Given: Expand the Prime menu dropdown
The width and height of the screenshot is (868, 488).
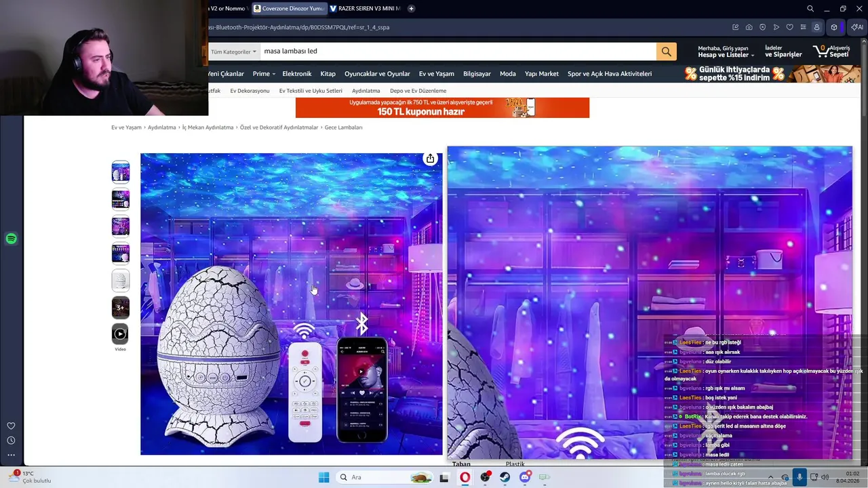Looking at the screenshot, I should pyautogui.click(x=264, y=74).
